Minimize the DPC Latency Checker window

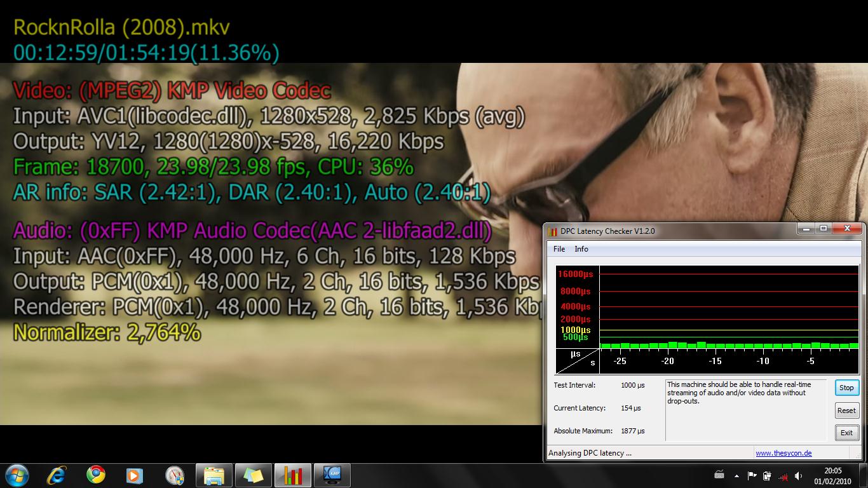(x=806, y=228)
